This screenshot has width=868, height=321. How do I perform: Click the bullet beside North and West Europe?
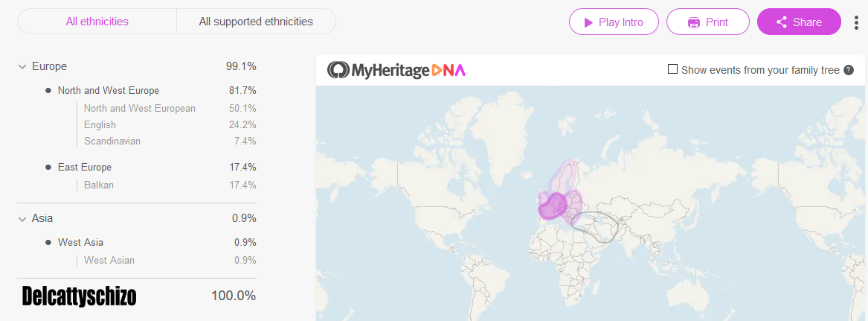pos(48,90)
